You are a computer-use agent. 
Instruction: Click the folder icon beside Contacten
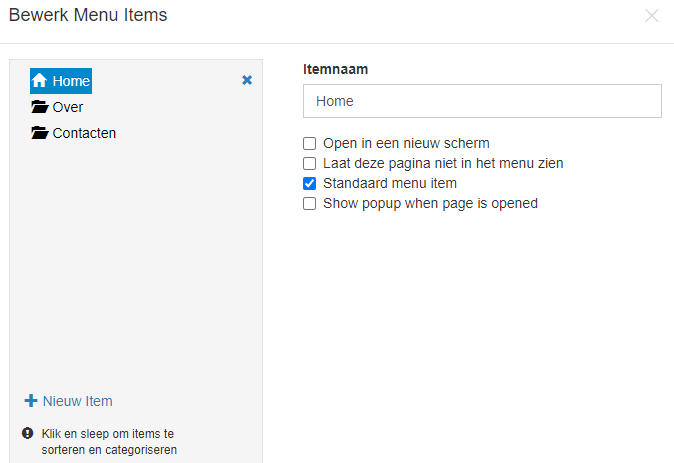tap(40, 133)
